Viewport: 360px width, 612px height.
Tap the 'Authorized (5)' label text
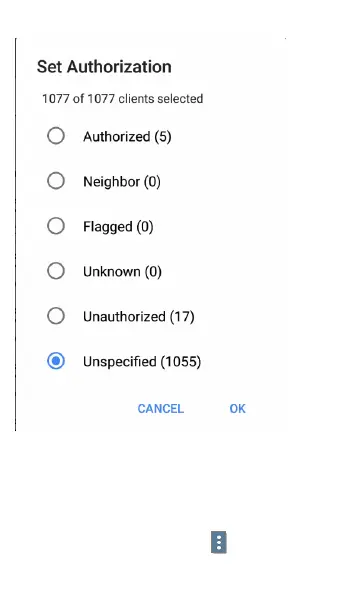click(127, 137)
